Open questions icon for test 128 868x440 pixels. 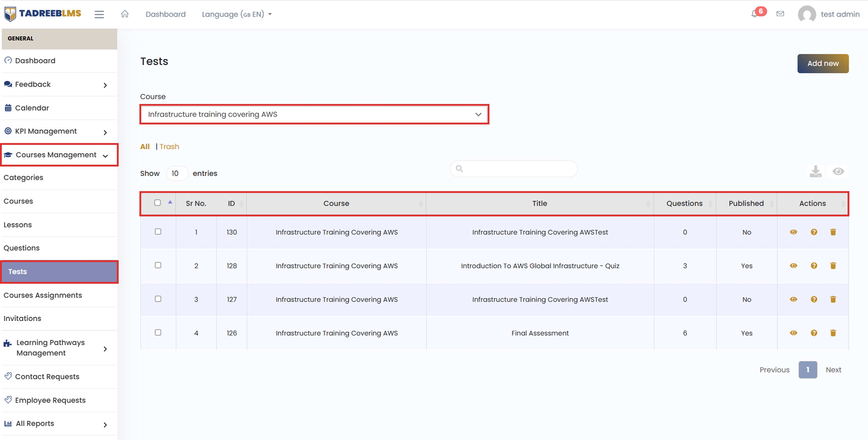814,266
